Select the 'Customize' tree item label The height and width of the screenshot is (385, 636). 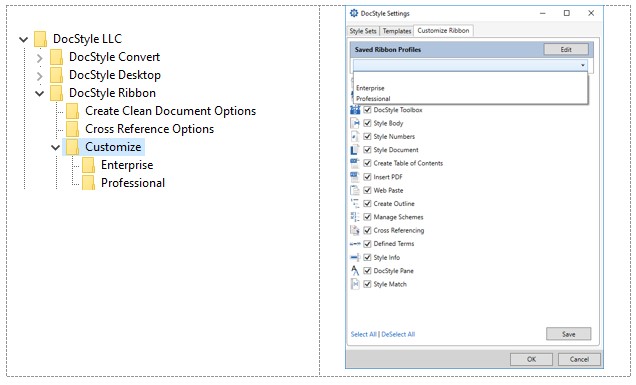tap(113, 147)
